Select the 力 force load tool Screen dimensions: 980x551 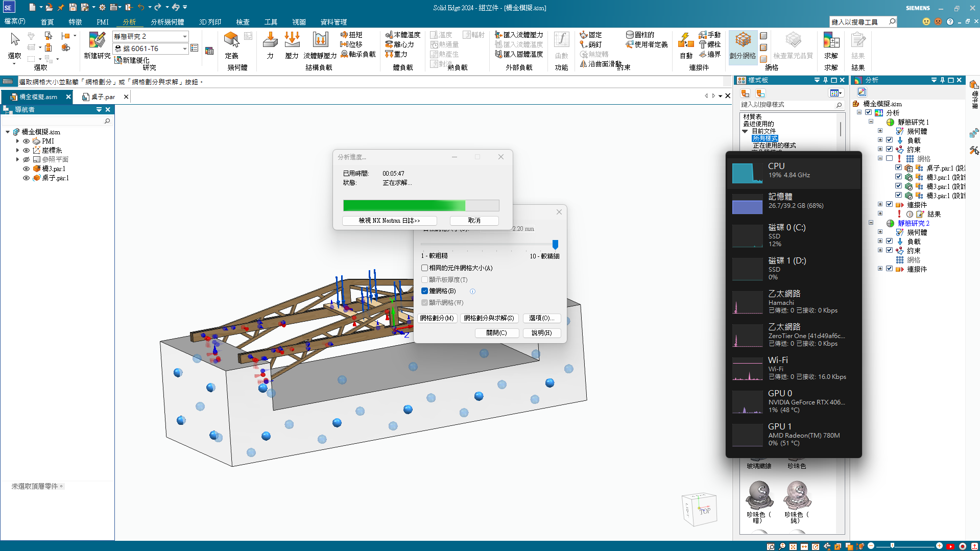(x=270, y=41)
